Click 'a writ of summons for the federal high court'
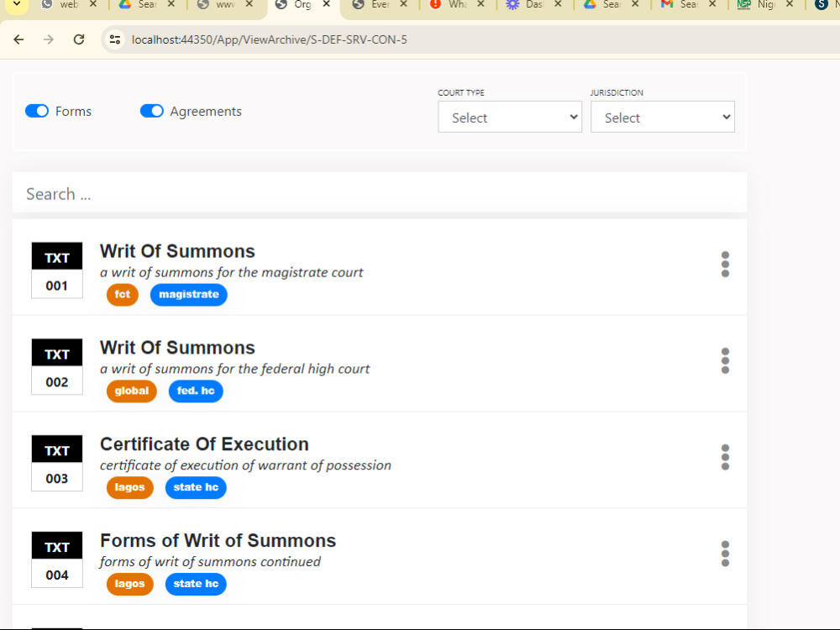Screen dimensions: 840x630 (x=234, y=369)
